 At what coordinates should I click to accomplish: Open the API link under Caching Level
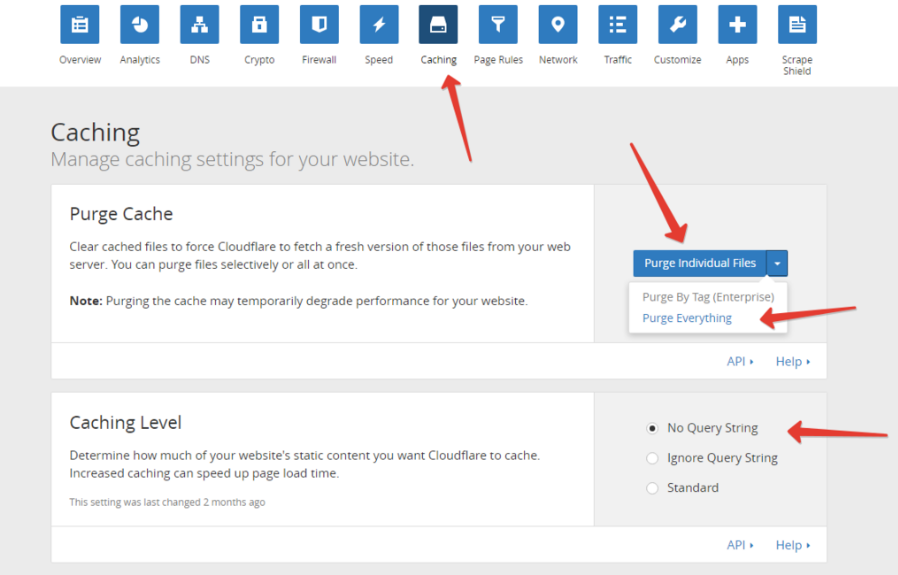pyautogui.click(x=740, y=545)
